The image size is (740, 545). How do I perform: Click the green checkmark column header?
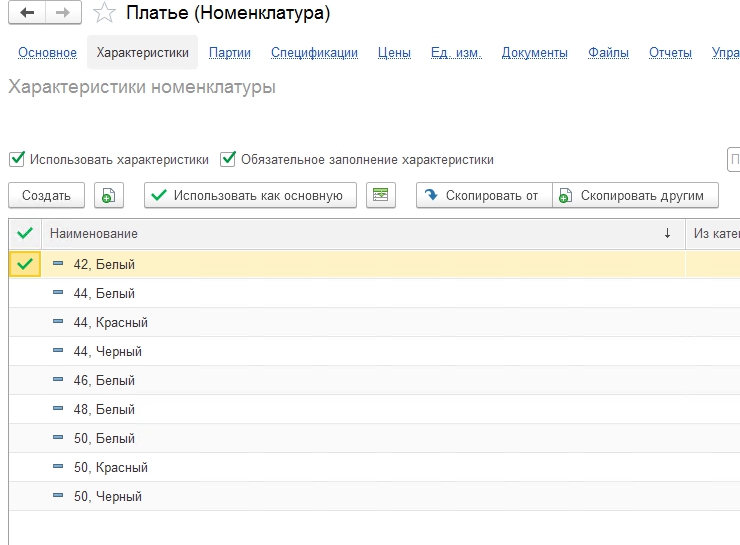tap(25, 233)
